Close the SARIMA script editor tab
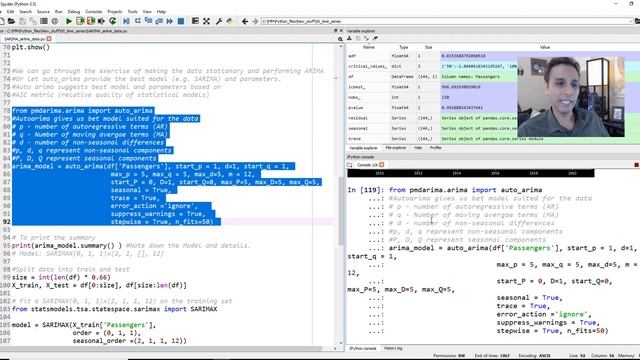This screenshot has height=360, width=640. tap(49, 39)
